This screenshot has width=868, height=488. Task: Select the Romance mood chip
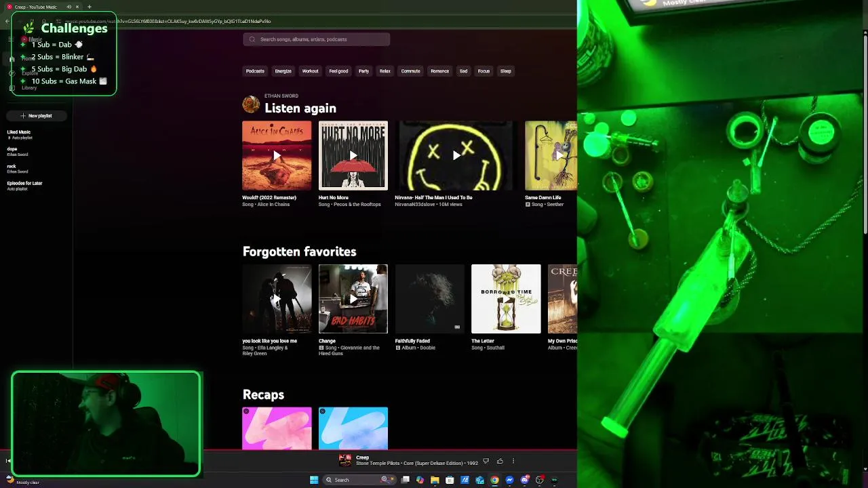(439, 71)
